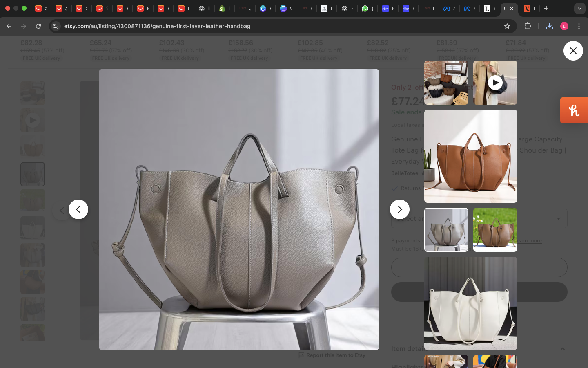Screen dimensions: 588x368
Task: Switch to the Shopify tab
Action: tap(224, 8)
